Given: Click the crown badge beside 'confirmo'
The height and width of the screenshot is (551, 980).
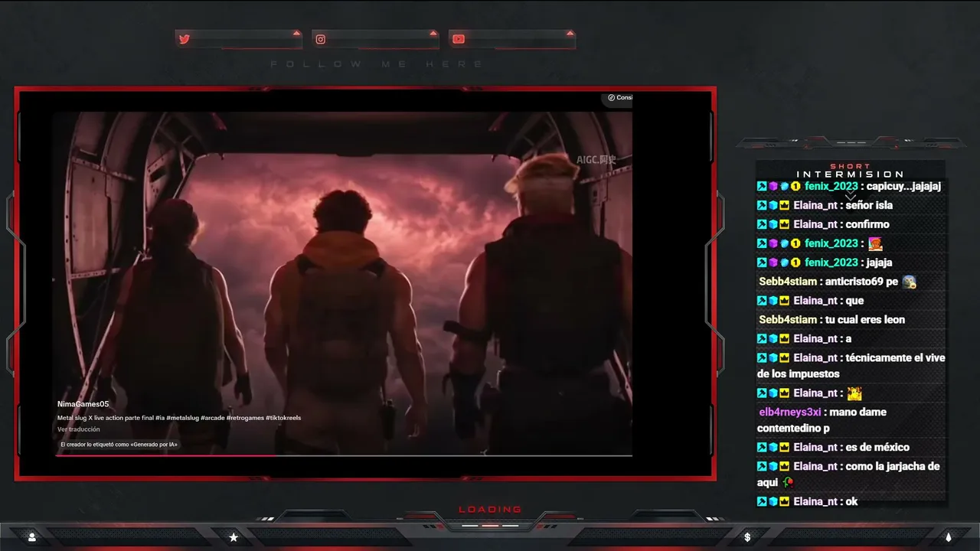Looking at the screenshot, I should tap(784, 224).
